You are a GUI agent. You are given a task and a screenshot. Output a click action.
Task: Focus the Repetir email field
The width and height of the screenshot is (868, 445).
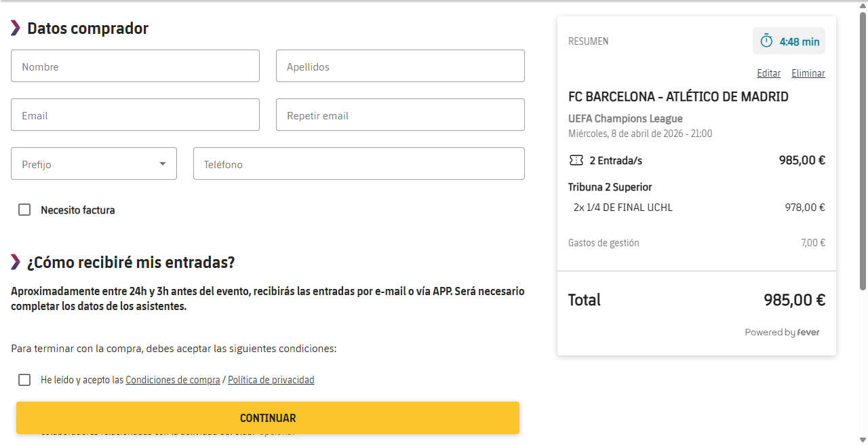point(400,115)
